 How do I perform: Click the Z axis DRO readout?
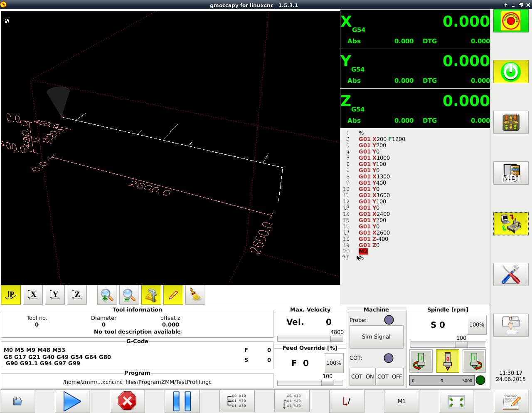pos(415,108)
